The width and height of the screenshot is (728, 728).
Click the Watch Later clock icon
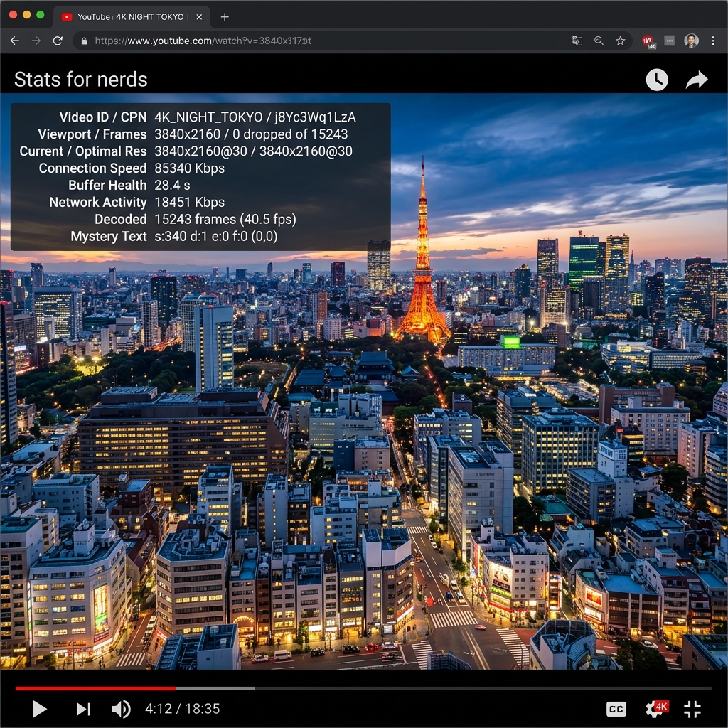tap(656, 80)
